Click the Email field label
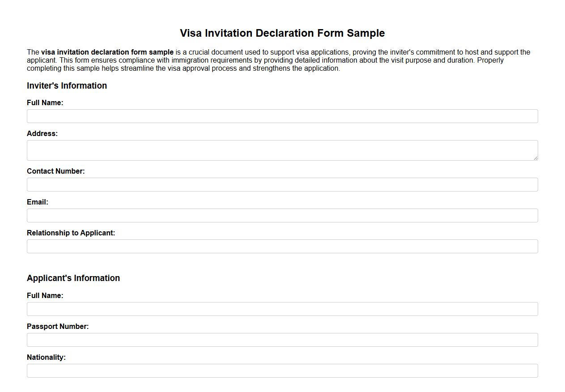Viewport: 565px width, 392px height. [37, 202]
